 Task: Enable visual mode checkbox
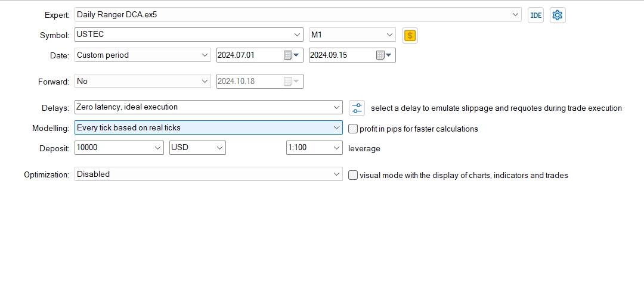pos(353,175)
